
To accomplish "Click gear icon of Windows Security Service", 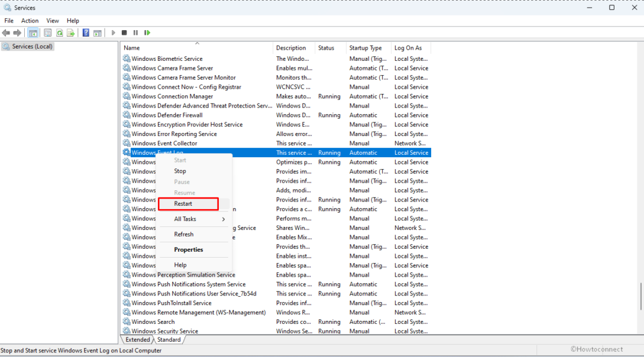I will point(127,331).
